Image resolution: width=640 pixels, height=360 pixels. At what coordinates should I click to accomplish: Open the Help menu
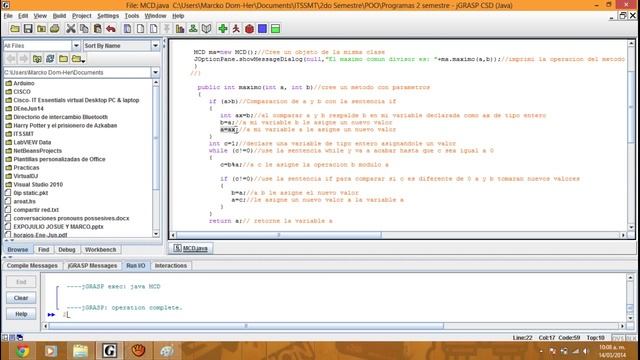pyautogui.click(x=178, y=16)
